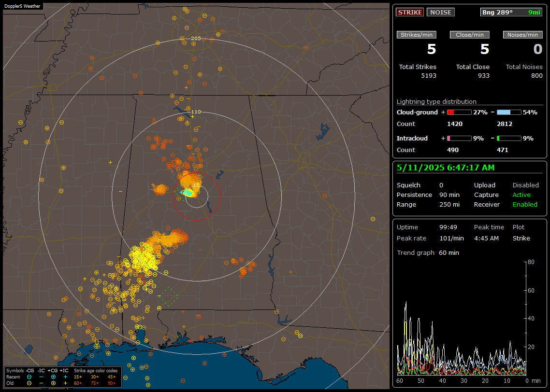550x392 pixels.
Task: Click the 'Cloud-ground' row label
Action: (417, 112)
